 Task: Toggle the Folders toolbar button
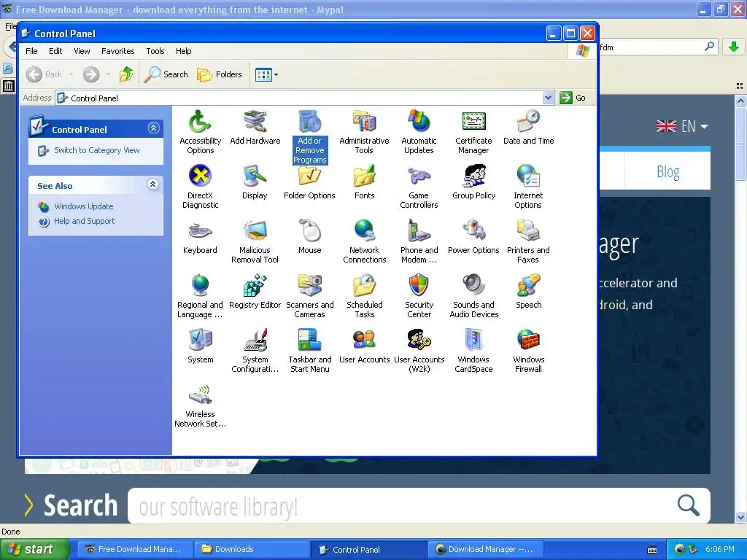coord(220,74)
